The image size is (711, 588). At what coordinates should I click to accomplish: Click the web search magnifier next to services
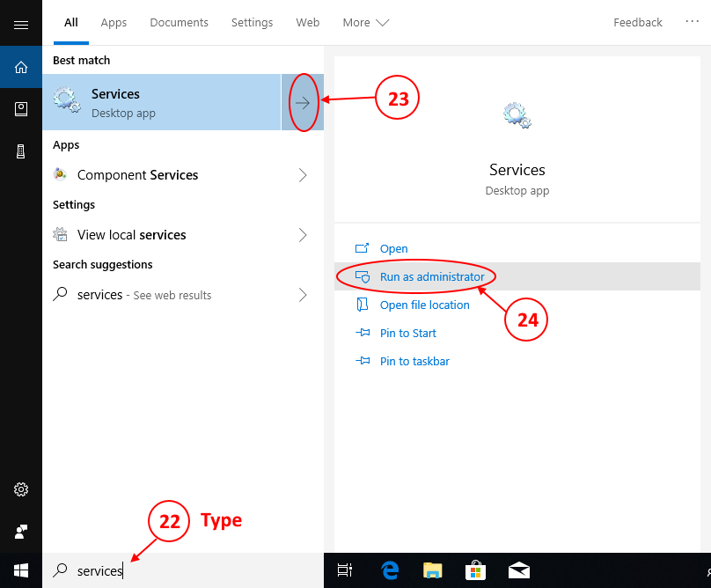click(x=60, y=294)
